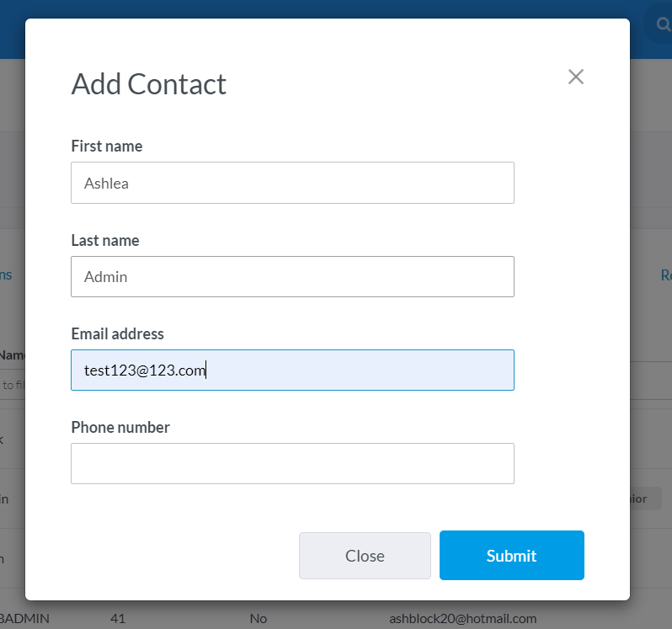The height and width of the screenshot is (629, 672).
Task: Submit the new contact form
Action: pos(512,555)
